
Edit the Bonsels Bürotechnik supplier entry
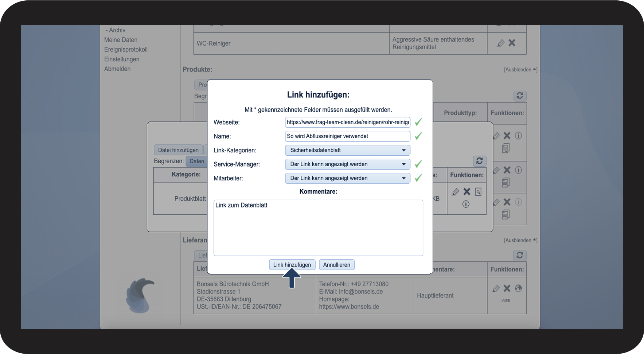pos(496,288)
